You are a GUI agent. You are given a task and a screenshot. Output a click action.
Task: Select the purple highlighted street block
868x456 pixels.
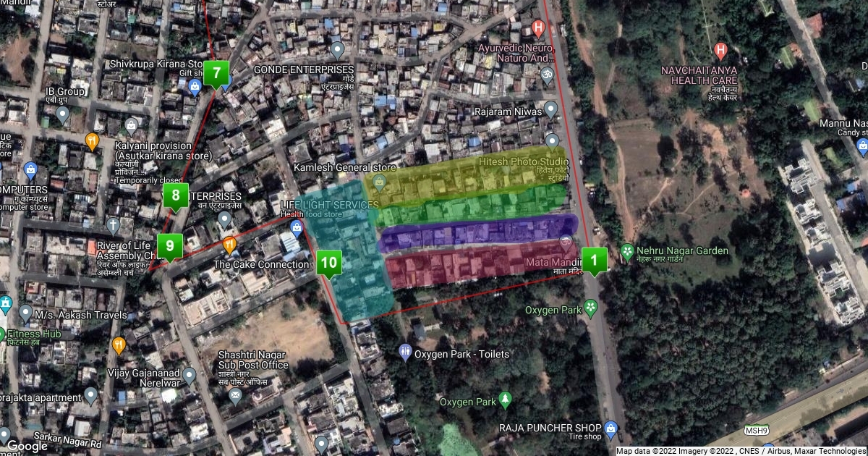(x=479, y=232)
